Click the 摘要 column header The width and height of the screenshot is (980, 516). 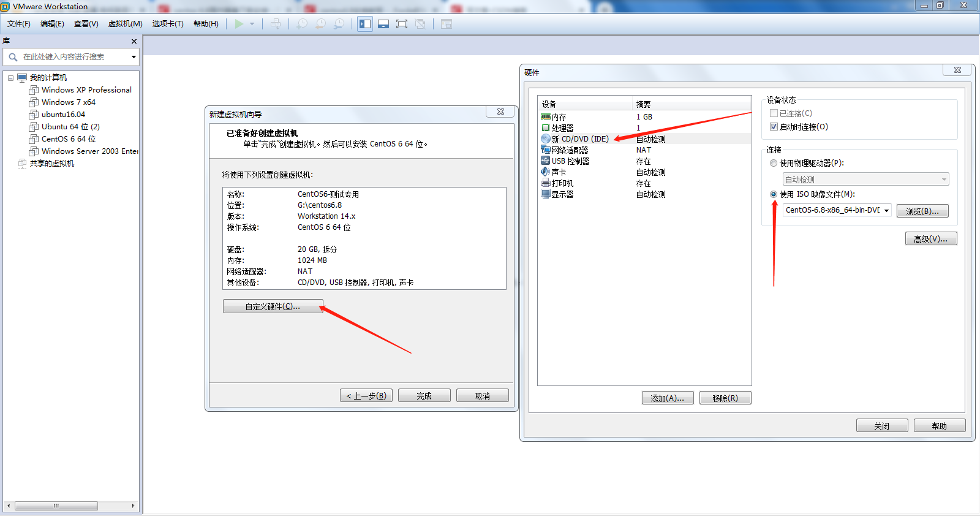click(692, 104)
